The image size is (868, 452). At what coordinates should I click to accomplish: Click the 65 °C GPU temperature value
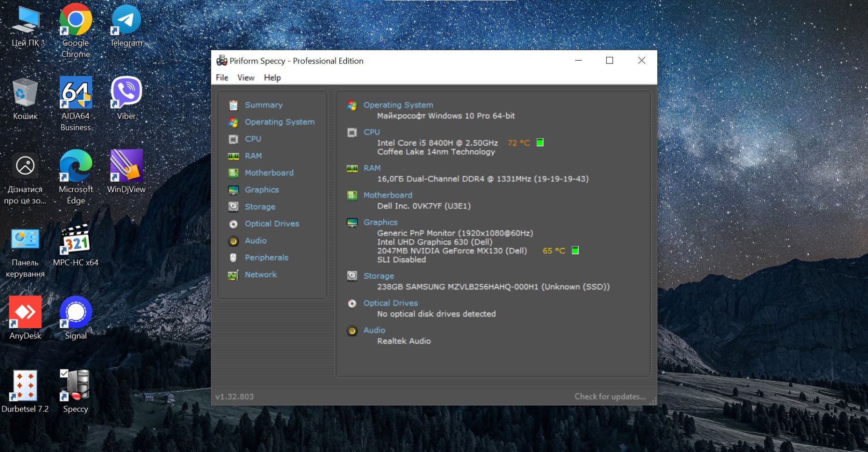point(554,251)
